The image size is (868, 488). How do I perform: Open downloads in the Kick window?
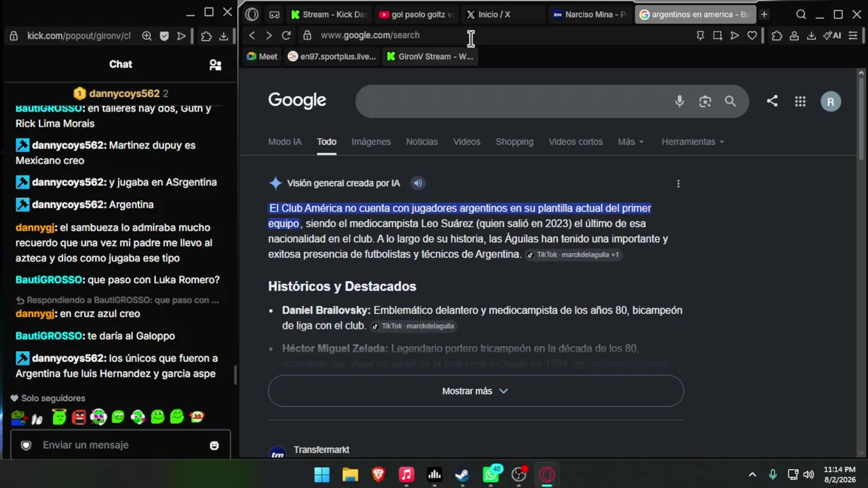click(223, 36)
